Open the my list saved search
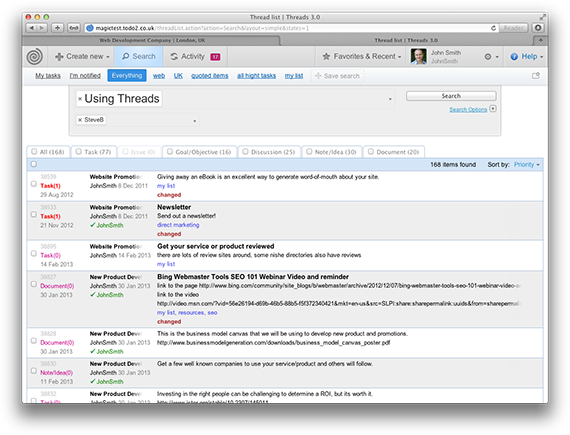570x435 pixels. click(x=294, y=76)
